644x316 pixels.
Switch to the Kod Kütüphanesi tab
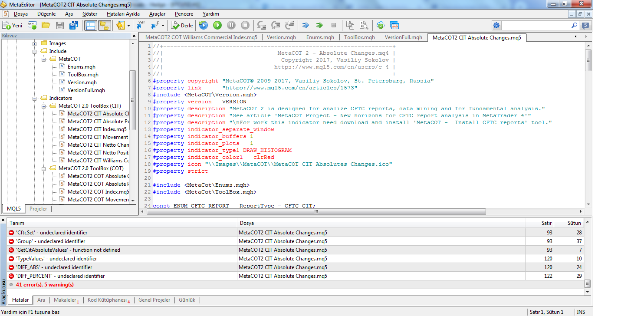click(107, 300)
